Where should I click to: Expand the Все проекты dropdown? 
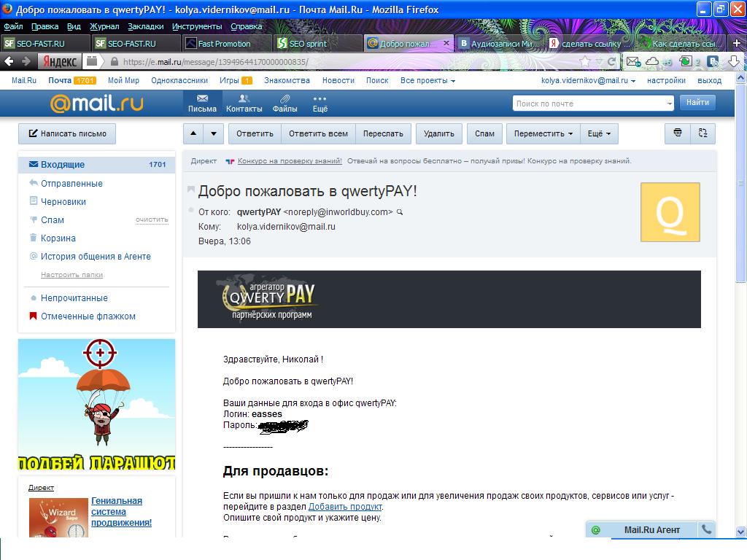pyautogui.click(x=427, y=80)
